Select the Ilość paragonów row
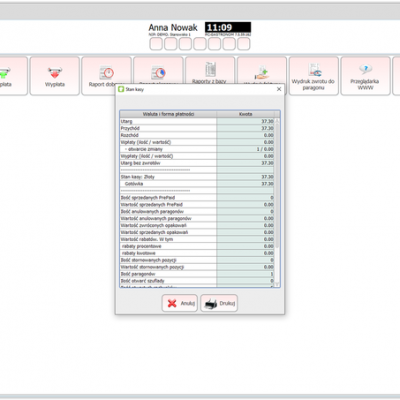 tap(197, 274)
